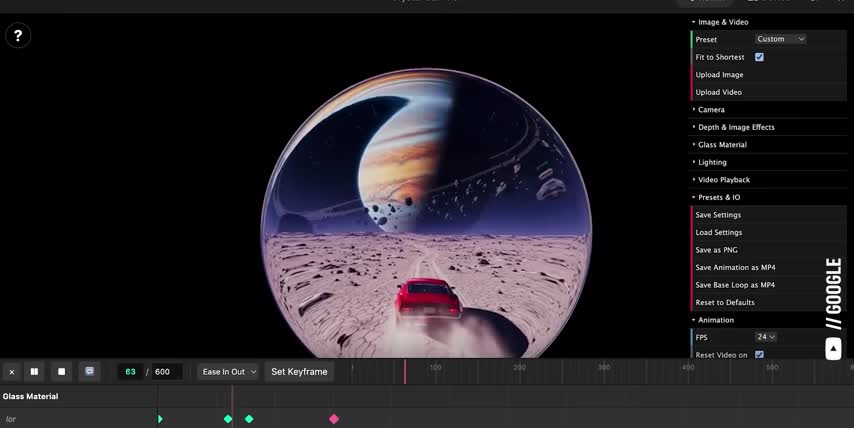Expand the Camera section
Viewport: 854px width, 428px height.
[x=711, y=109]
